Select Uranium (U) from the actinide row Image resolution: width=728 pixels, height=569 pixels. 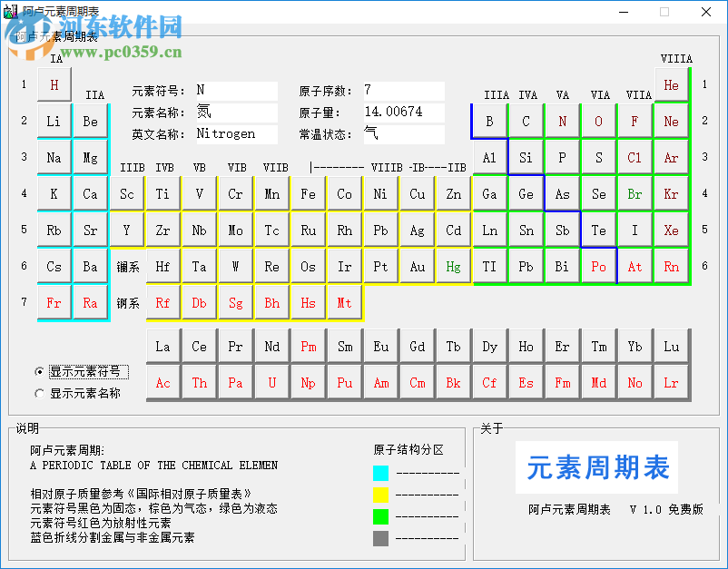[271, 382]
